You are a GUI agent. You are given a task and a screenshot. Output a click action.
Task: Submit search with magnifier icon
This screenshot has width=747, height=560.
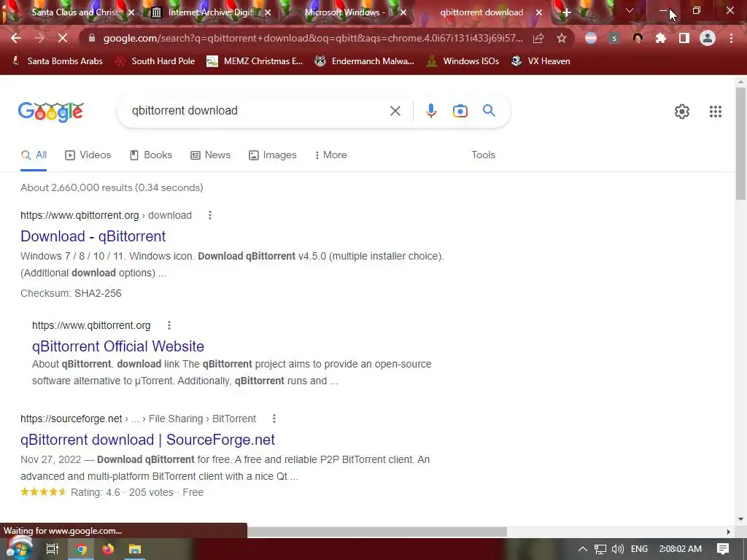coord(489,111)
